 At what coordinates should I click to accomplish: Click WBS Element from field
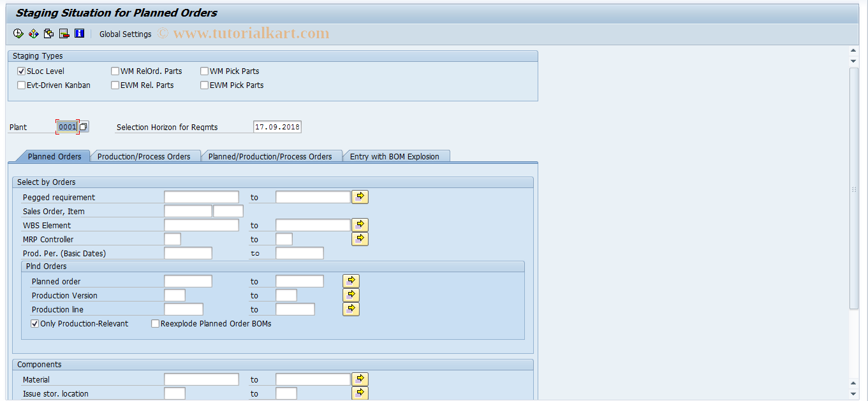coord(202,225)
